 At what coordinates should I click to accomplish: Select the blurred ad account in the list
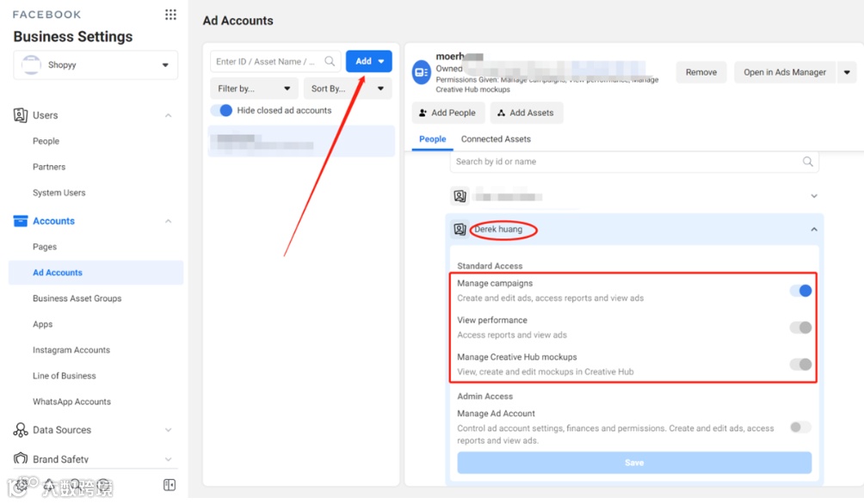[301, 142]
